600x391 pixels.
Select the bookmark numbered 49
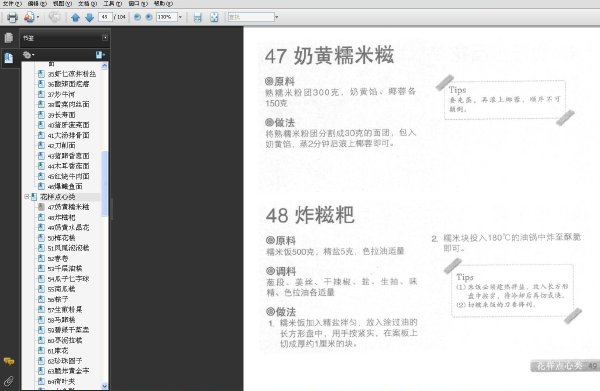point(68,228)
